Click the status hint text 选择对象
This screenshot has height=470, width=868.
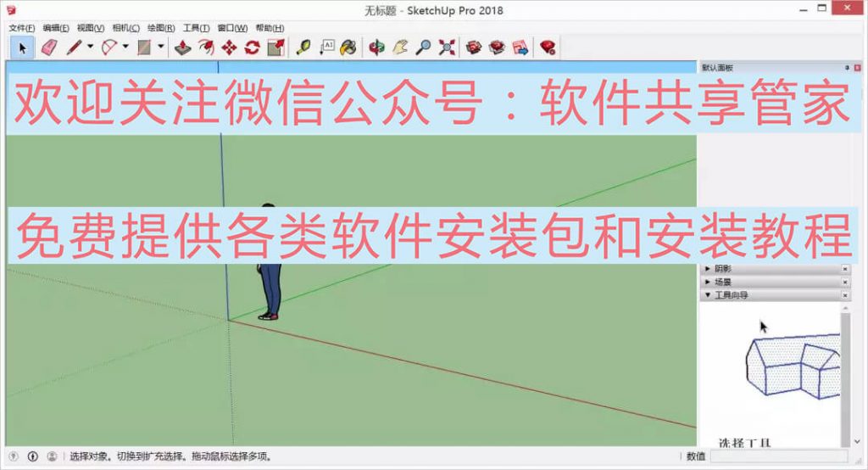tap(88, 456)
